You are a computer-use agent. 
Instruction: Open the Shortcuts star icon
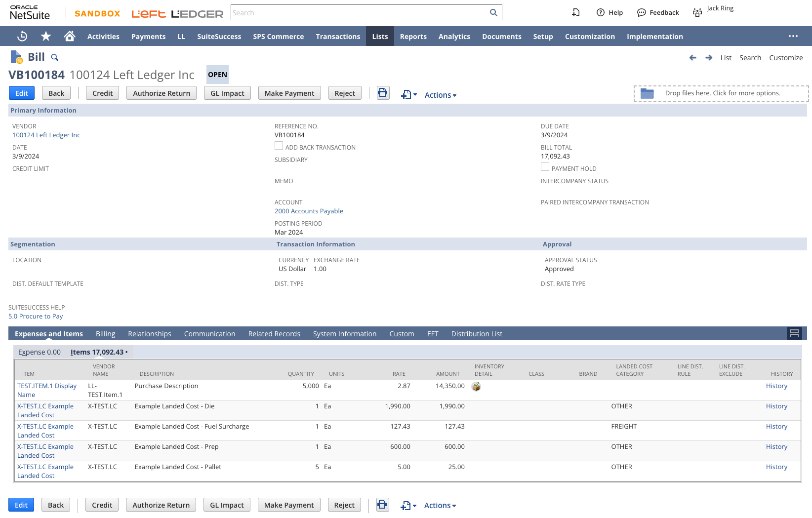coord(46,36)
